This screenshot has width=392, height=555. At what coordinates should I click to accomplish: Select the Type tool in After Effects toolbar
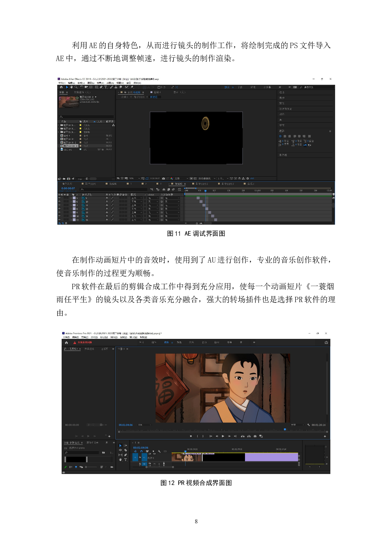pos(106,87)
